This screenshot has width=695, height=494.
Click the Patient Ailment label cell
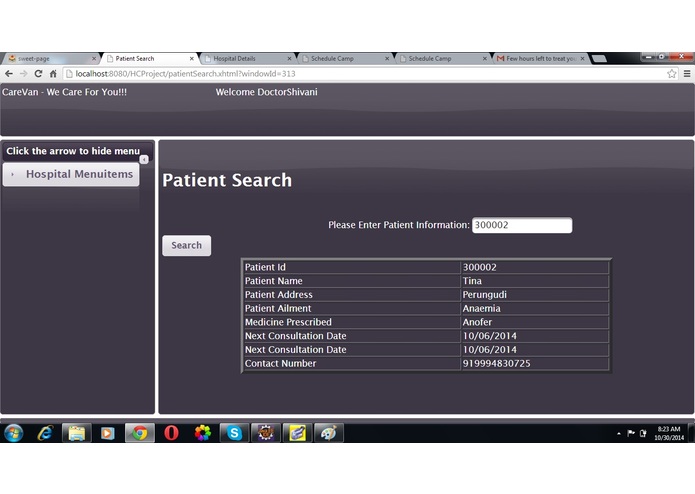pos(352,308)
